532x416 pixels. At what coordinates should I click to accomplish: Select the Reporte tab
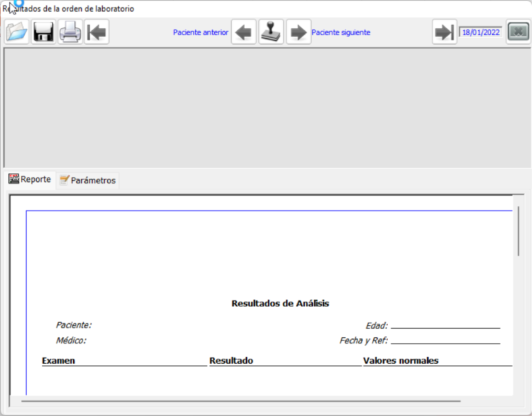click(30, 179)
